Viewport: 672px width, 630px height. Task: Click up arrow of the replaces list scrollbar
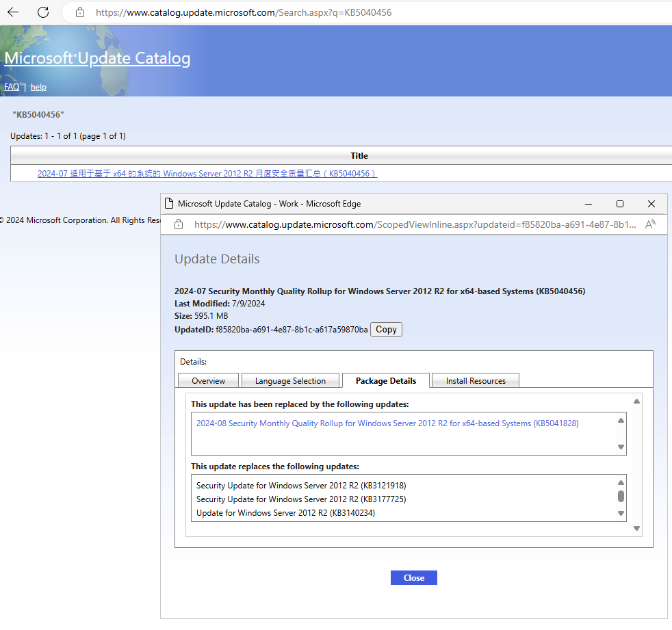point(621,483)
